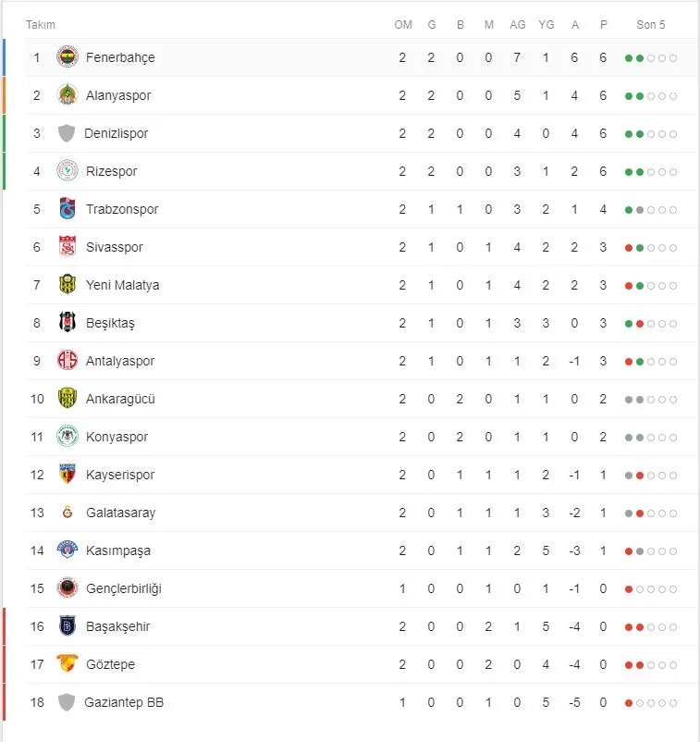Click the Sivasspor team logo

pyautogui.click(x=68, y=247)
